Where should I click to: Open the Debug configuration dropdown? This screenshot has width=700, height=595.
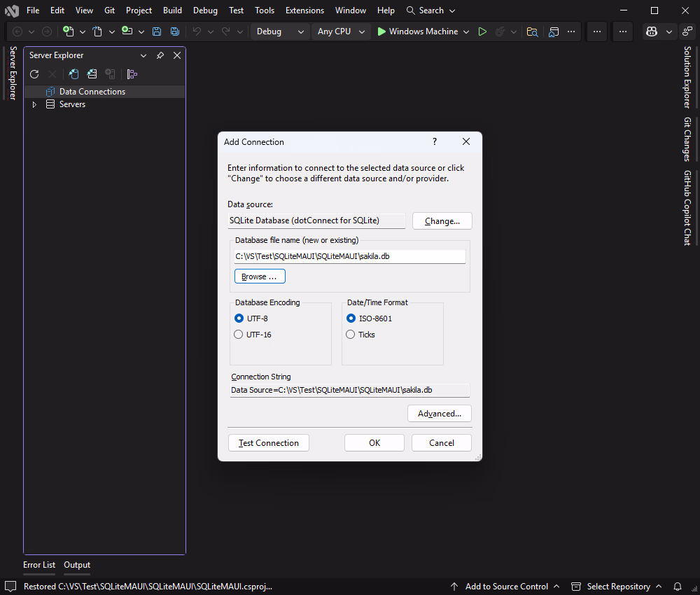click(279, 31)
